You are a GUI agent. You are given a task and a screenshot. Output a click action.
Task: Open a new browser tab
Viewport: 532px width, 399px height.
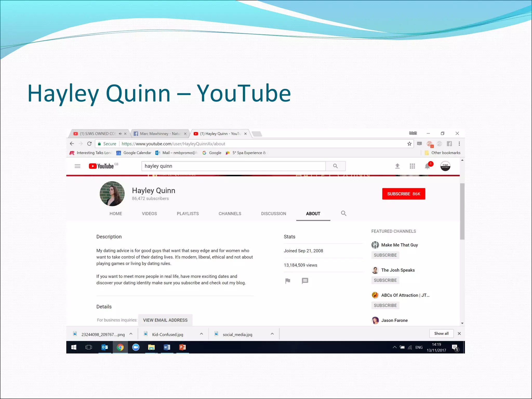coord(257,134)
